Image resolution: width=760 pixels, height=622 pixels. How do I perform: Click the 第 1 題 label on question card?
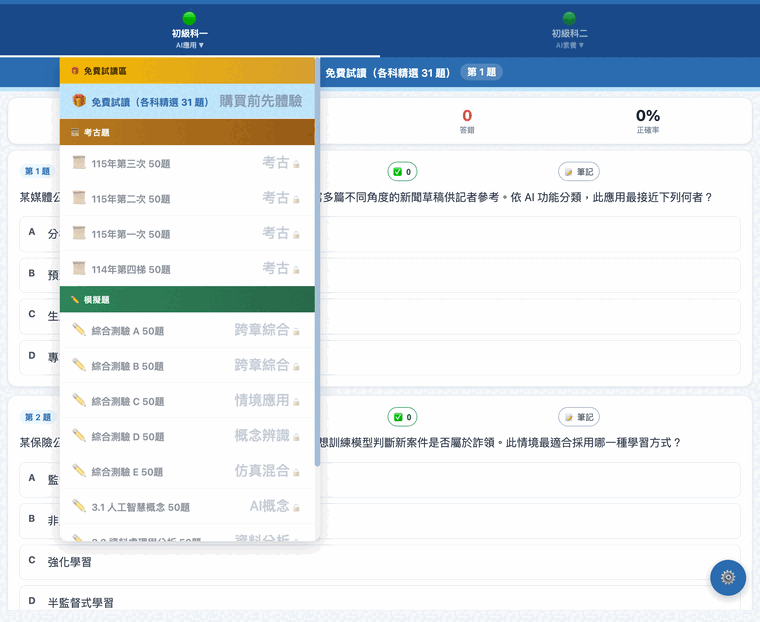click(x=37, y=171)
